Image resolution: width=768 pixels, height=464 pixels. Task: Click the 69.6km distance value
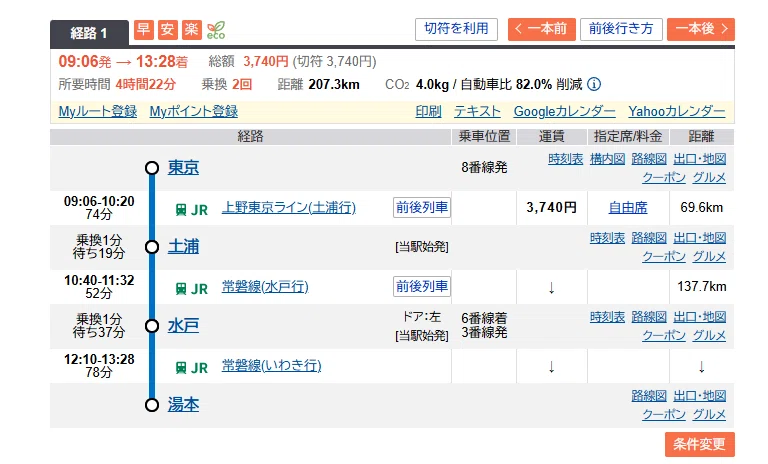click(701, 208)
